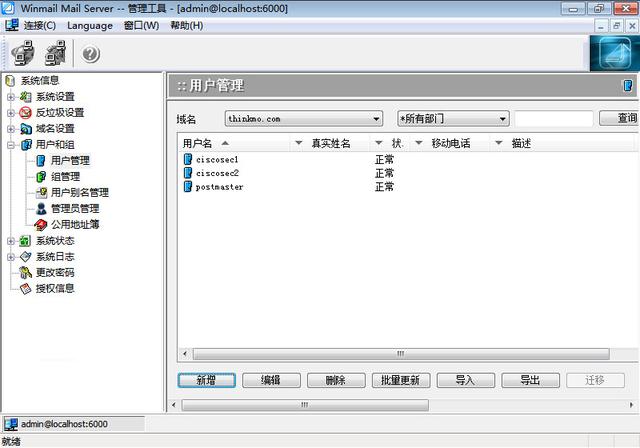Click the search text field beside 查询
The height and width of the screenshot is (448, 640).
pyautogui.click(x=553, y=119)
